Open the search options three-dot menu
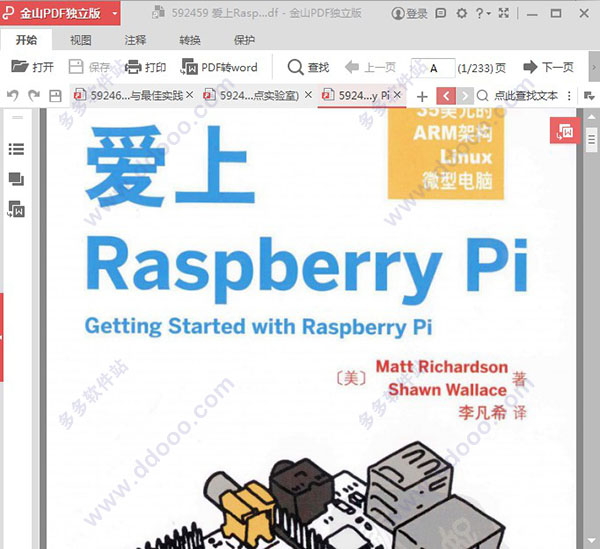The image size is (600, 549). 569,96
